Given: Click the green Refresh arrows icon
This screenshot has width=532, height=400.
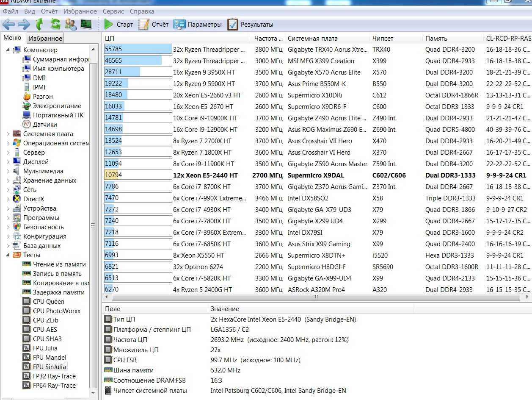Looking at the screenshot, I should pos(55,24).
